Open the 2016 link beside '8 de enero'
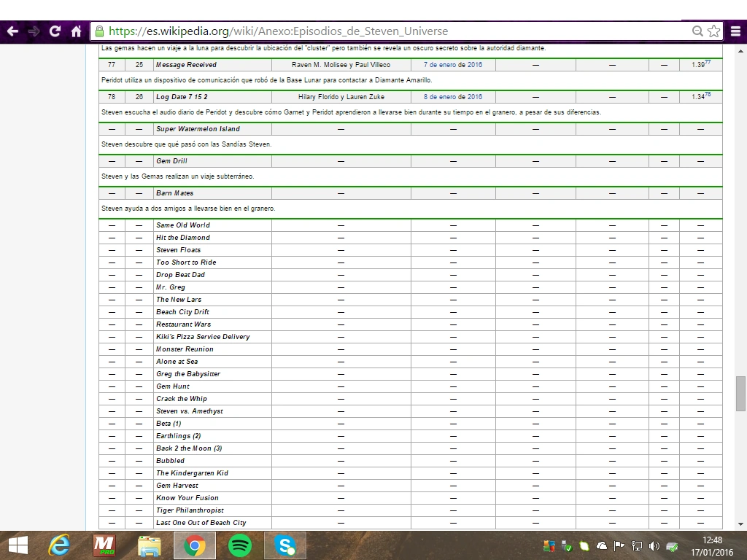Image resolution: width=747 pixels, height=560 pixels. pyautogui.click(x=475, y=97)
